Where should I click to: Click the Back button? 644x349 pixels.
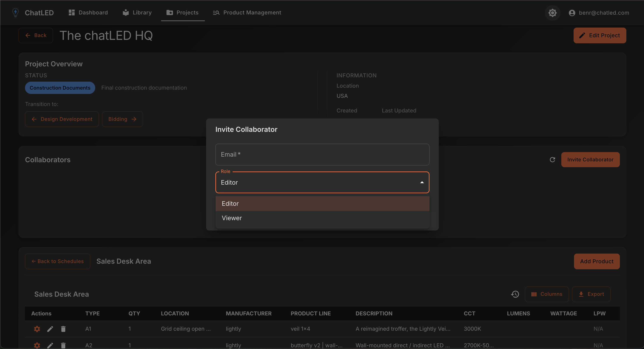(x=36, y=35)
